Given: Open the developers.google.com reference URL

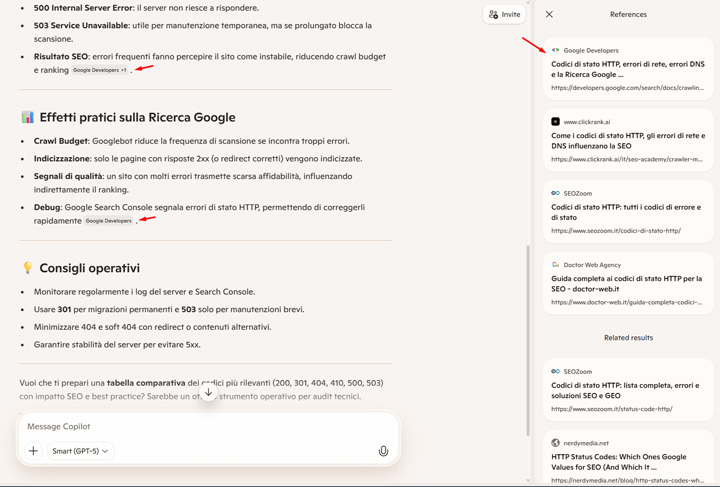Looking at the screenshot, I should pyautogui.click(x=626, y=88).
